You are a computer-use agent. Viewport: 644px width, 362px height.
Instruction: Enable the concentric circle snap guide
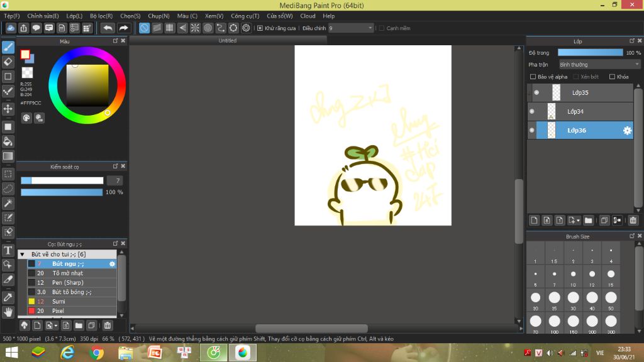pyautogui.click(x=208, y=28)
